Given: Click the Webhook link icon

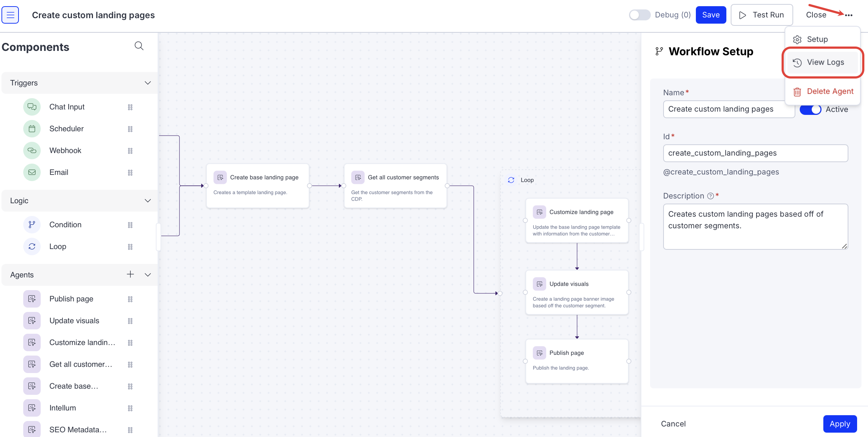Looking at the screenshot, I should click(32, 151).
